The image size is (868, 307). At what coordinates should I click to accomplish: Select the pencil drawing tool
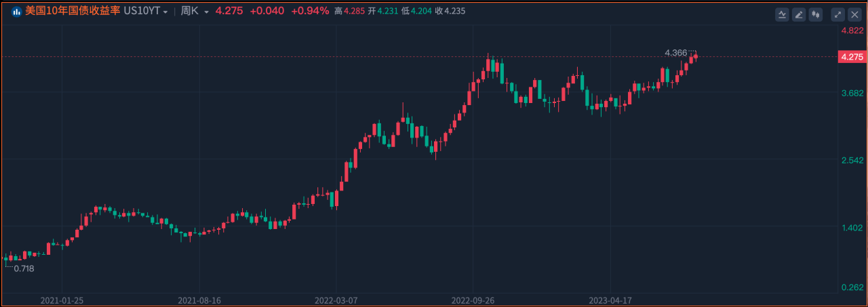tap(799, 14)
